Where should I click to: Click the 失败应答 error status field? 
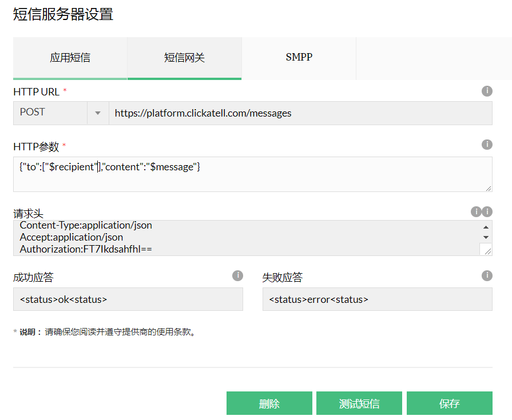[377, 299]
